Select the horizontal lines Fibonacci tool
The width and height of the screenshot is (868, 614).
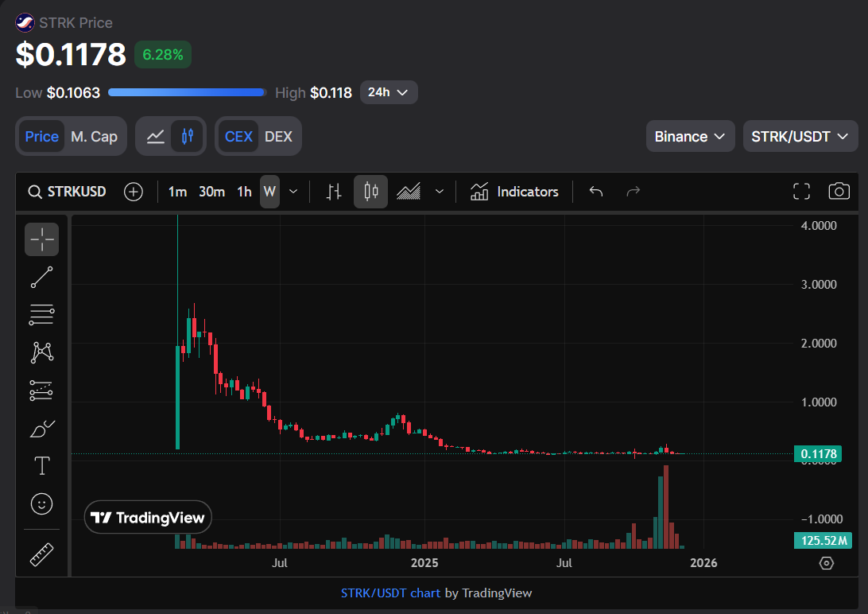click(x=41, y=314)
